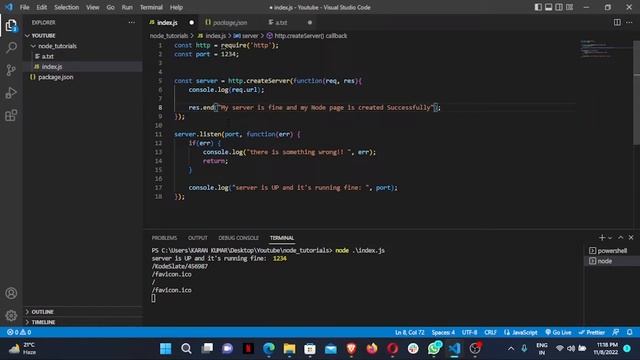Viewport: 640px width, 360px height.
Task: Open package.json in the explorer tree
Action: 82,77
